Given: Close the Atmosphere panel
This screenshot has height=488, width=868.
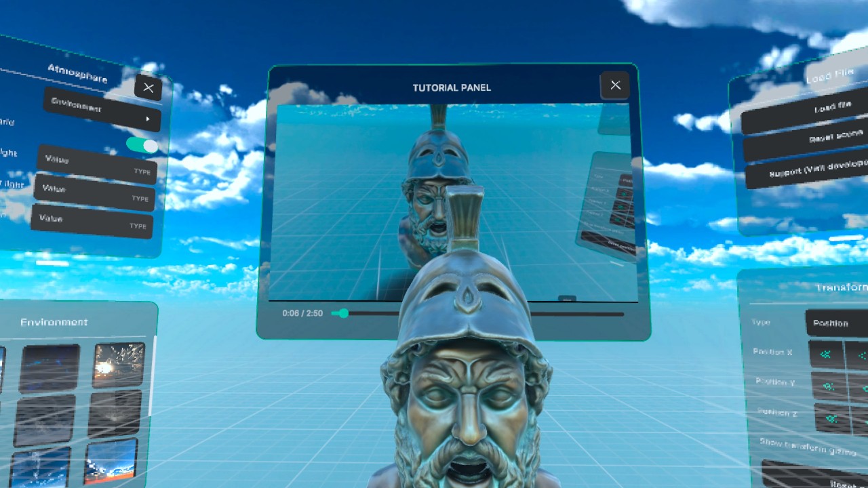Looking at the screenshot, I should tap(148, 87).
